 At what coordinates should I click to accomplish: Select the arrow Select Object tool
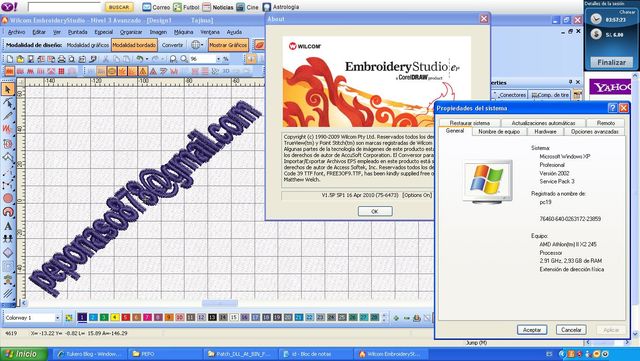(8, 89)
